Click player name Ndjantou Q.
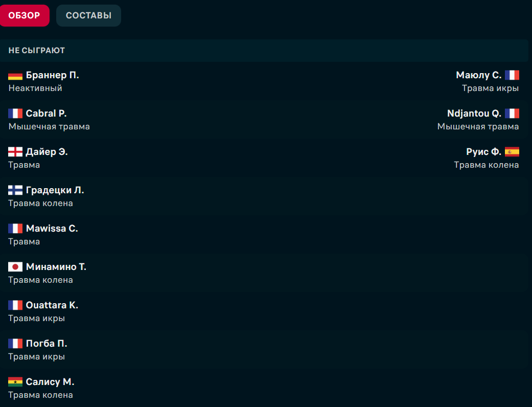The width and height of the screenshot is (532, 407). point(474,114)
